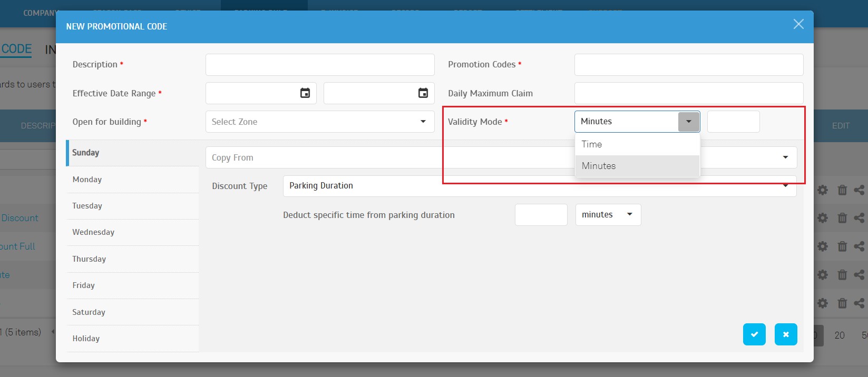
Task: Switch to the Wednesday tab
Action: pos(93,232)
